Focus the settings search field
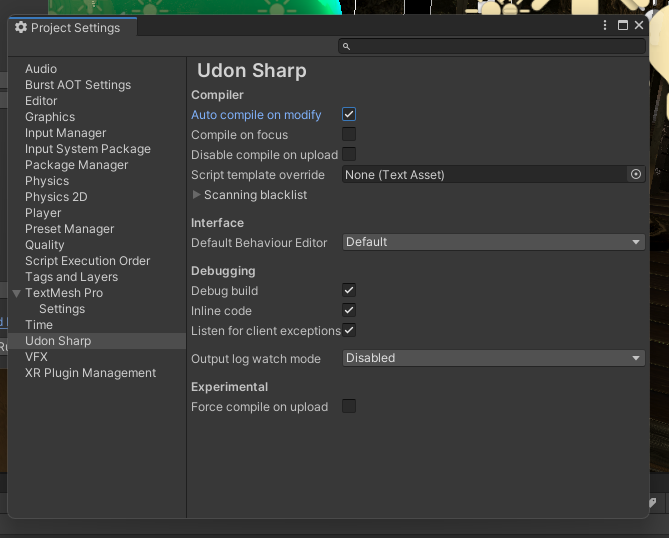The width and height of the screenshot is (669, 538). click(x=492, y=46)
